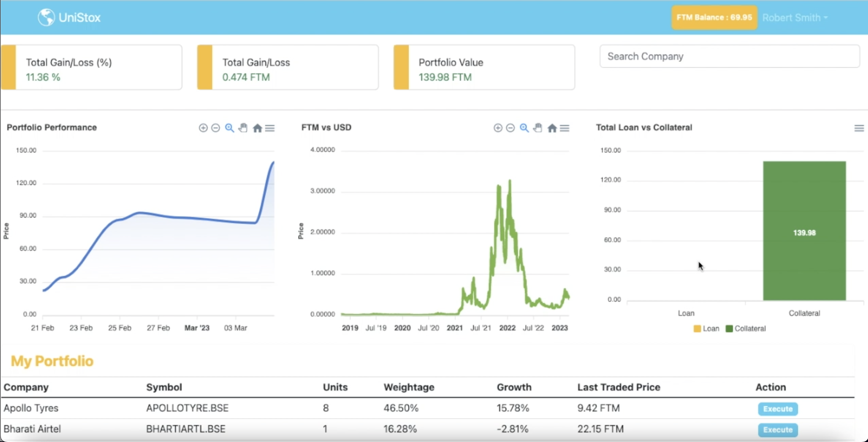Image resolution: width=868 pixels, height=442 pixels.
Task: Zoom out on Portfolio Performance chart
Action: pyautogui.click(x=216, y=128)
